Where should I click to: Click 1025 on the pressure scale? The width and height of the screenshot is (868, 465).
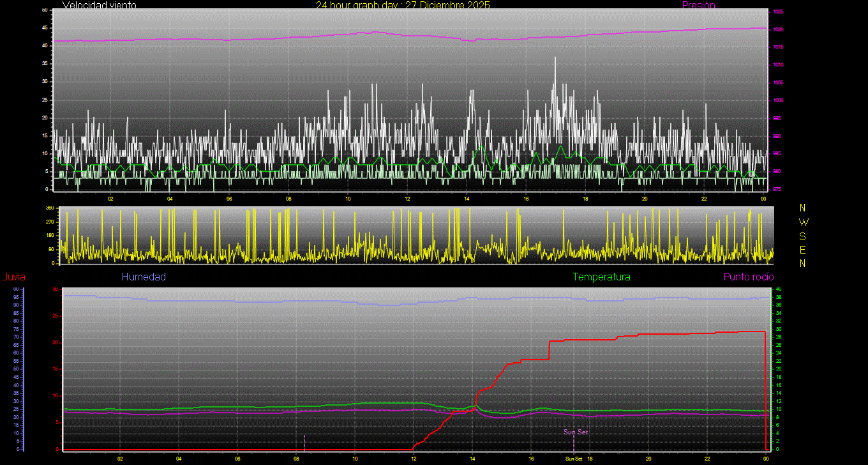click(x=779, y=11)
